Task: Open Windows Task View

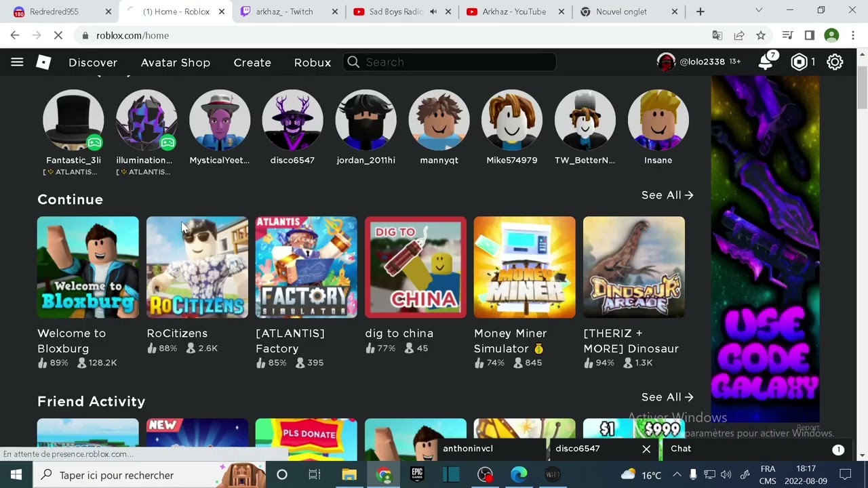Action: tap(315, 475)
